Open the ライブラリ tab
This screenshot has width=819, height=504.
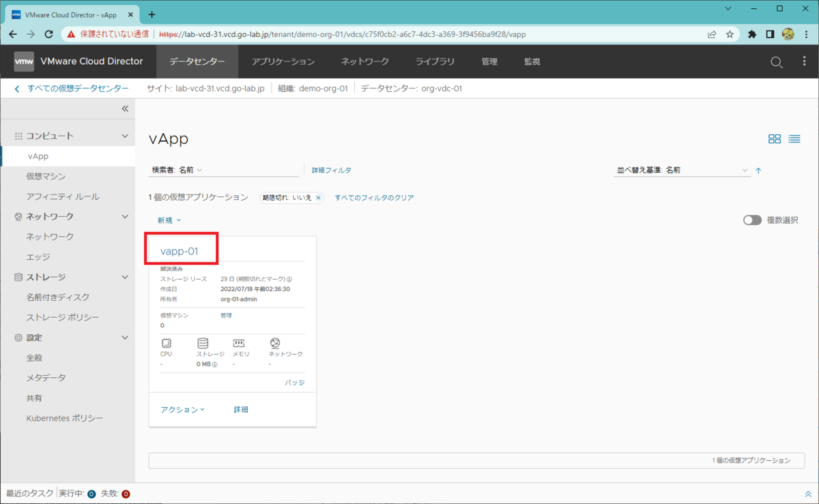pos(435,61)
